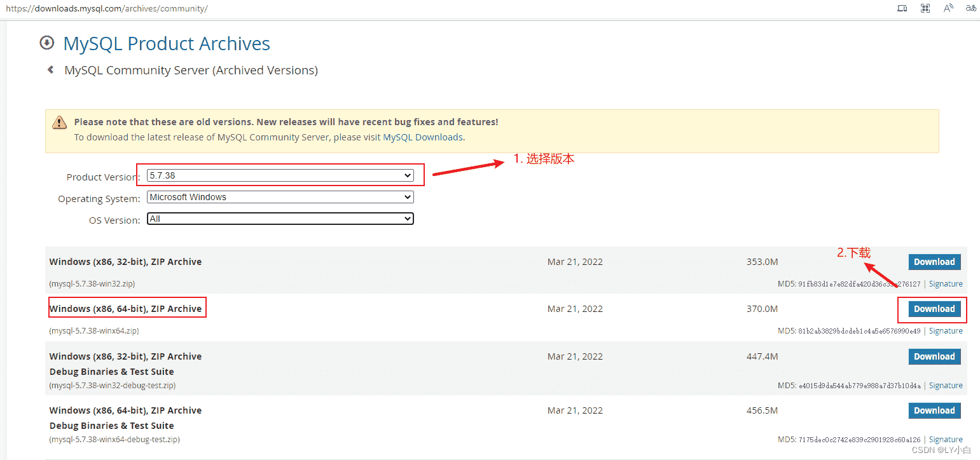Open the browser app-available icon in address bar
This screenshot has height=460, width=980.
pyautogui.click(x=901, y=8)
